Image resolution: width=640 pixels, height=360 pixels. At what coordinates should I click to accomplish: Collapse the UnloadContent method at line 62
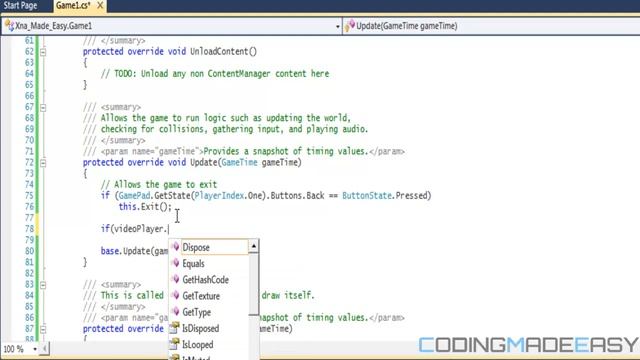(43, 52)
